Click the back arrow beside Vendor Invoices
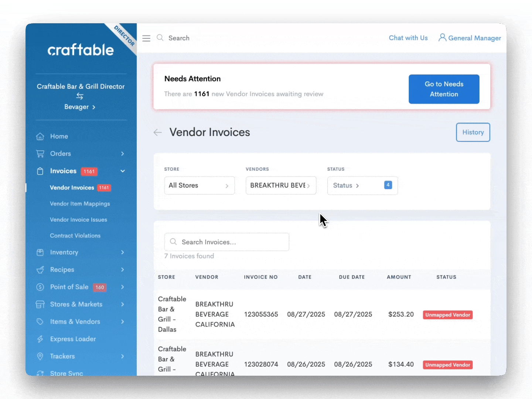 [x=158, y=132]
